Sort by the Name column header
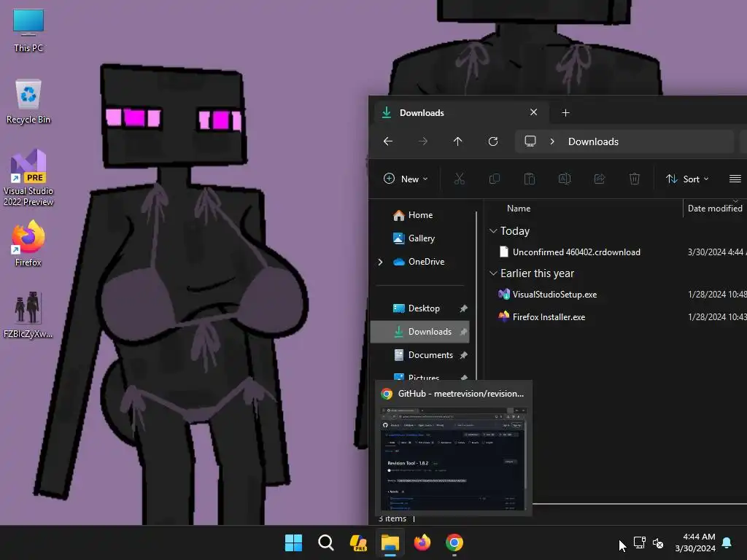This screenshot has height=560, width=747. pos(519,209)
